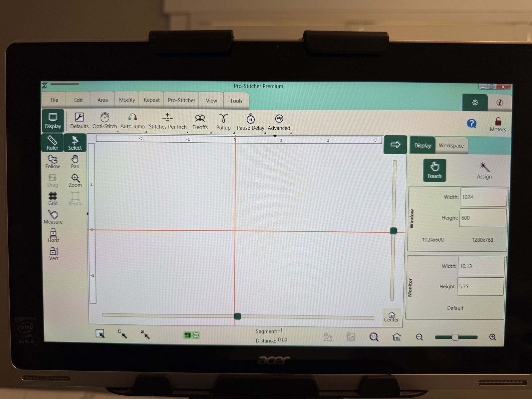532x399 pixels.
Task: Select the Ruler tool
Action: click(x=52, y=143)
